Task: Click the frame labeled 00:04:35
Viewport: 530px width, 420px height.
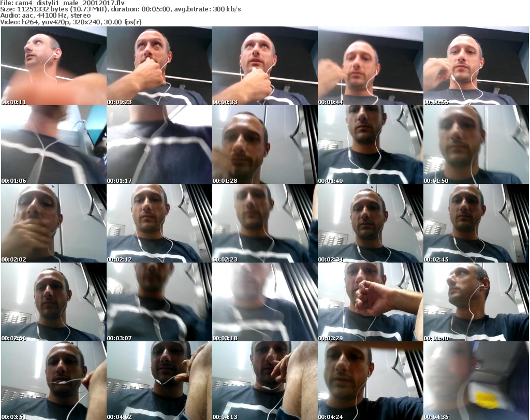Action: pyautogui.click(x=476, y=381)
